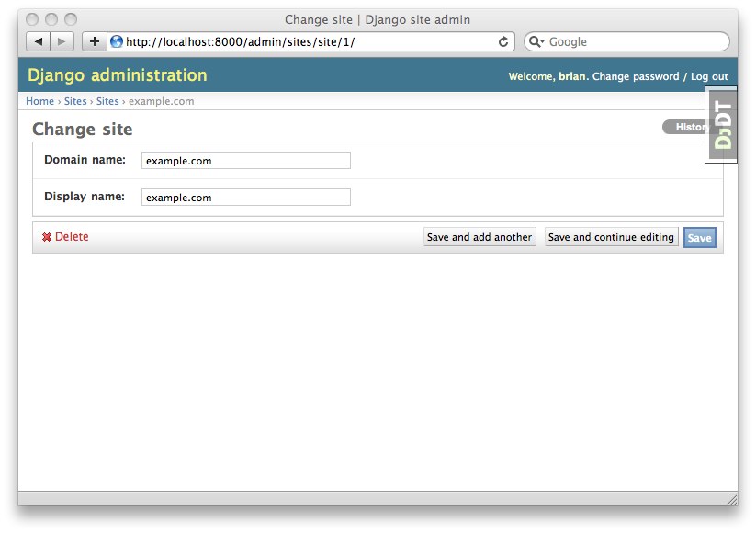756x533 pixels.
Task: Click the Change site heading
Action: pyautogui.click(x=83, y=130)
